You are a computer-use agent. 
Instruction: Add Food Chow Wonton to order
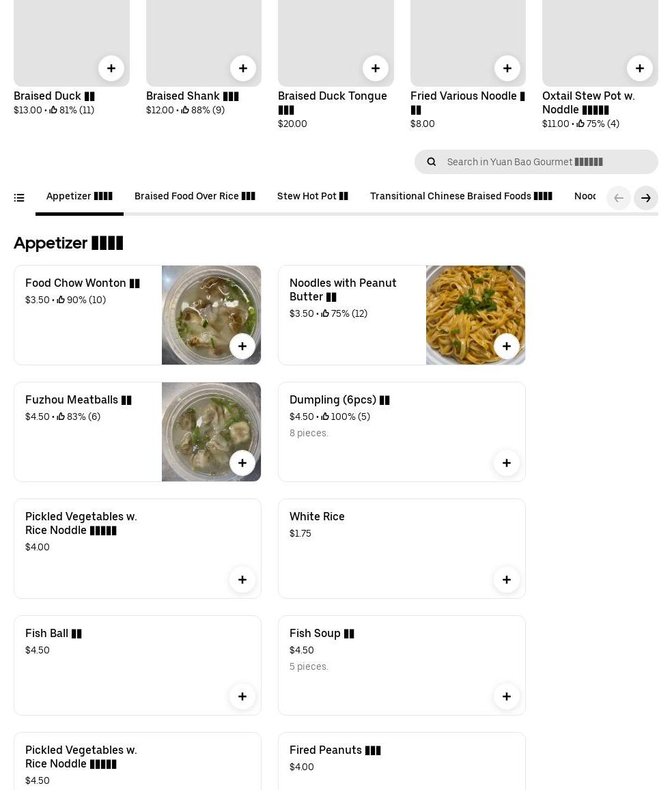coord(242,346)
